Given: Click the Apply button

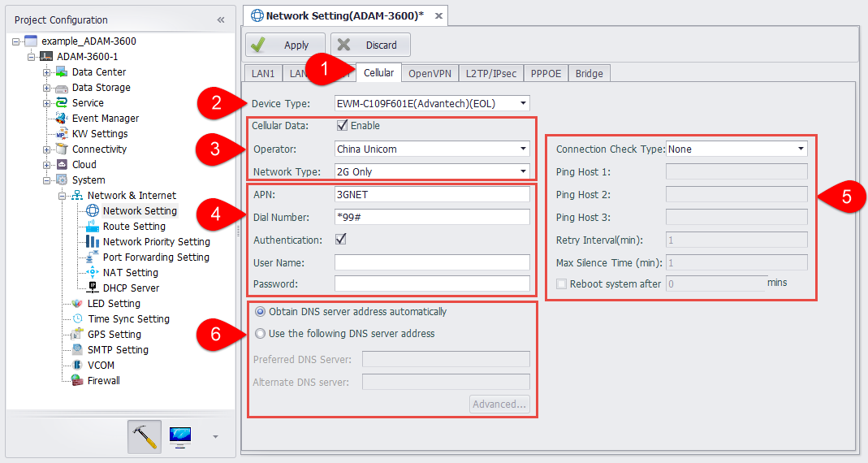Looking at the screenshot, I should tap(286, 45).
